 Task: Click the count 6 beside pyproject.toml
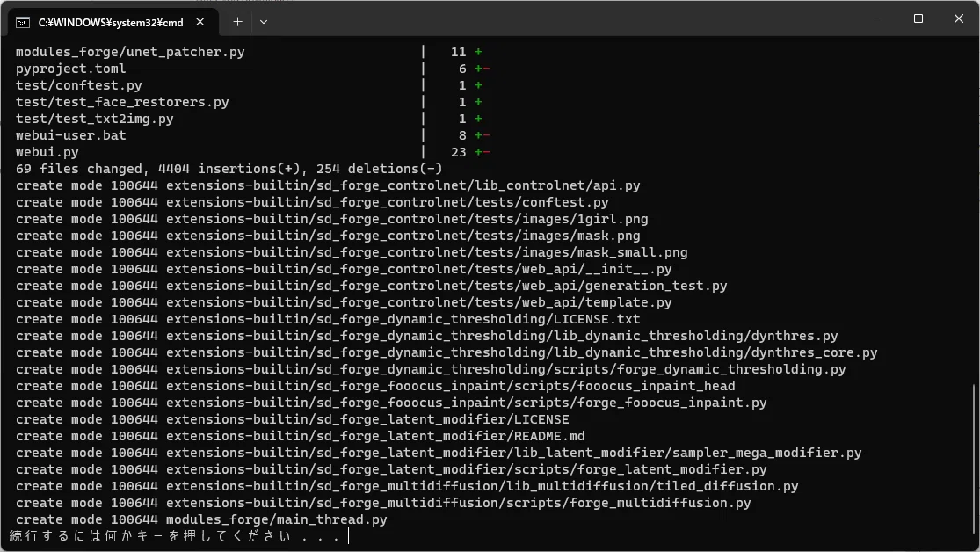point(462,69)
